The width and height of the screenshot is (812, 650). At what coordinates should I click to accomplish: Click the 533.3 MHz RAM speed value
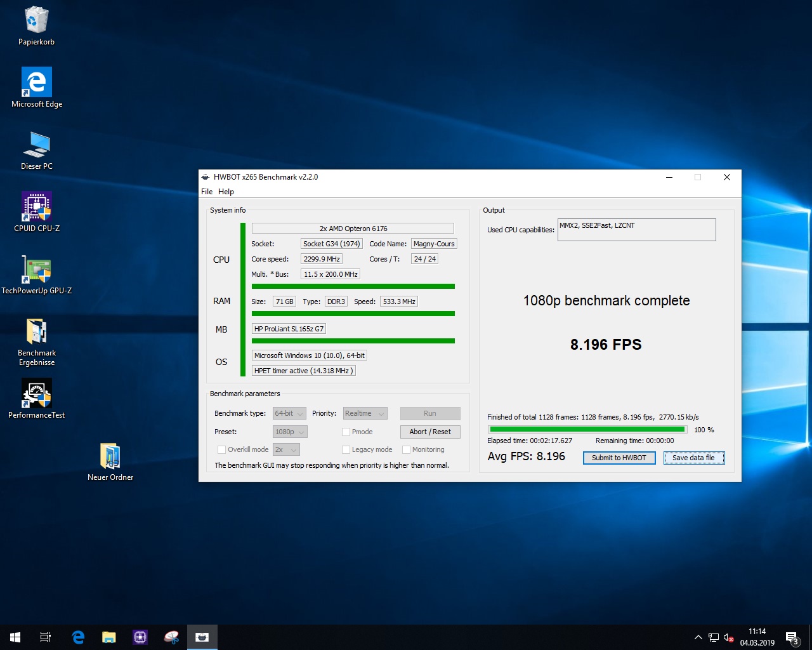point(399,302)
